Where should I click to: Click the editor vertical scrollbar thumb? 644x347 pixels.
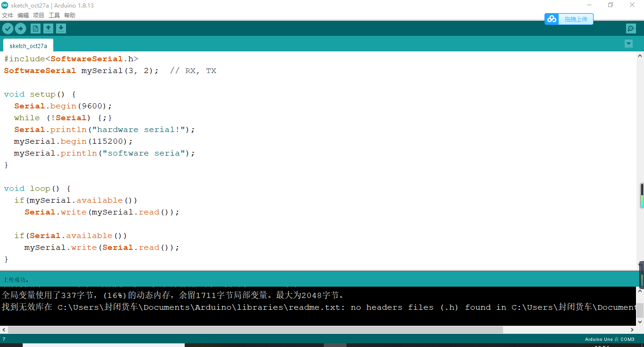pyautogui.click(x=642, y=196)
